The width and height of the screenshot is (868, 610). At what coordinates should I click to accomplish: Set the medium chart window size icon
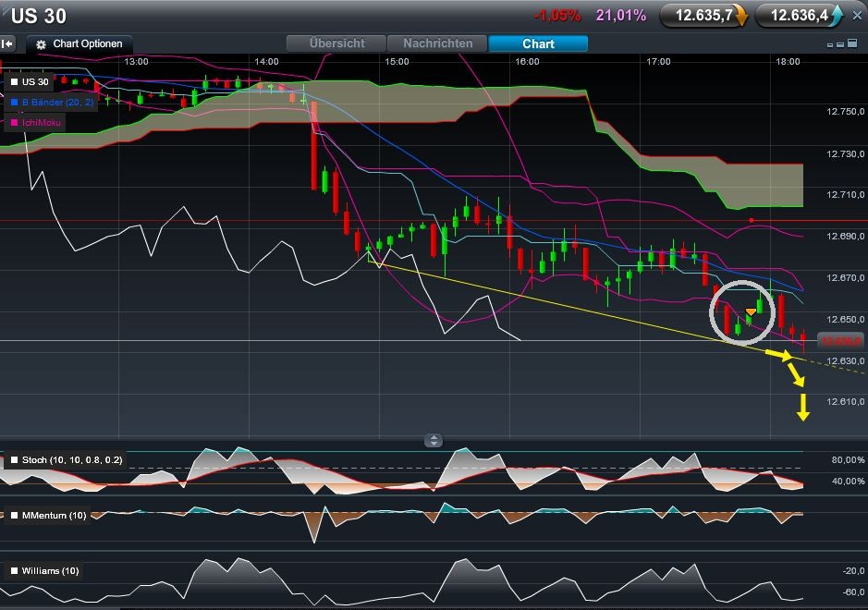[x=840, y=44]
